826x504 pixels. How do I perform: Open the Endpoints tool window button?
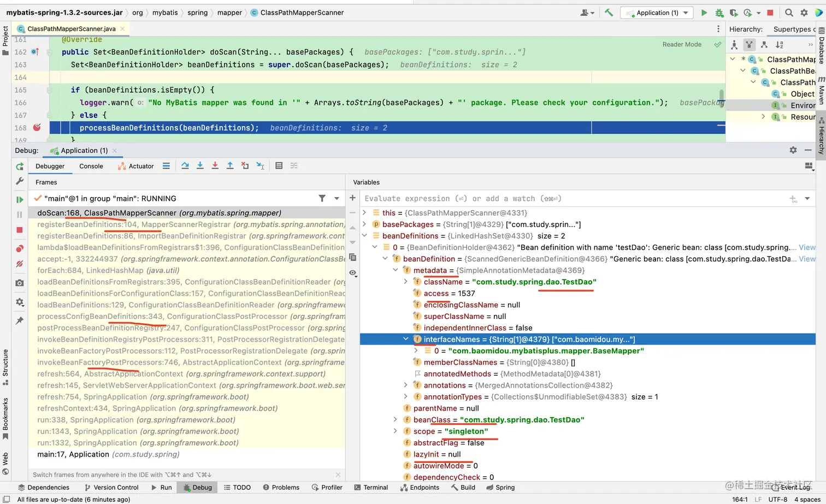[x=420, y=488]
